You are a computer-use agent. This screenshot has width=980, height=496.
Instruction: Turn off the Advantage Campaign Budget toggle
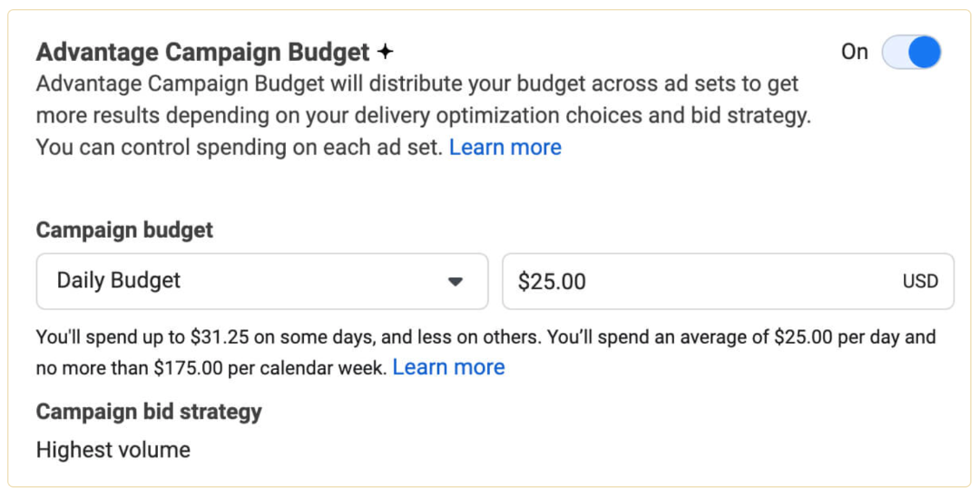click(911, 53)
